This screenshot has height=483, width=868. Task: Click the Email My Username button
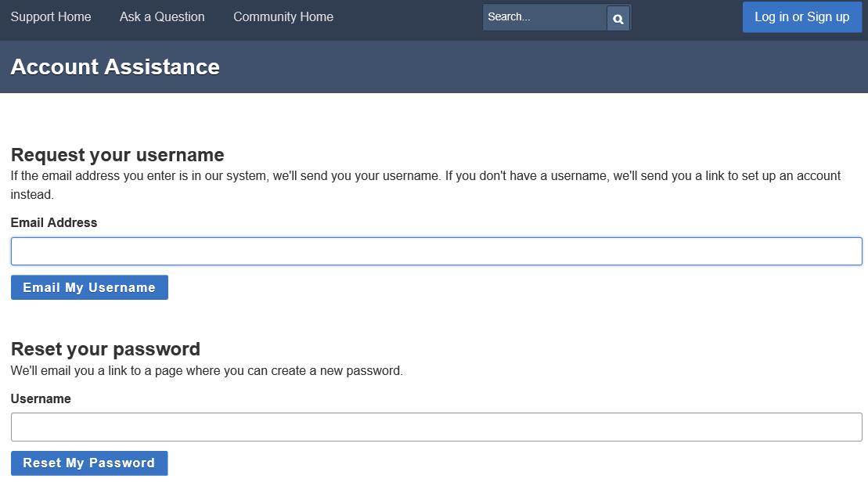tap(90, 287)
